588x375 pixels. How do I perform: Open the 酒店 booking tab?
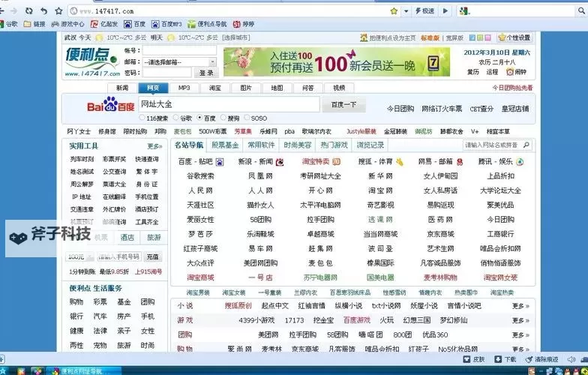point(127,237)
